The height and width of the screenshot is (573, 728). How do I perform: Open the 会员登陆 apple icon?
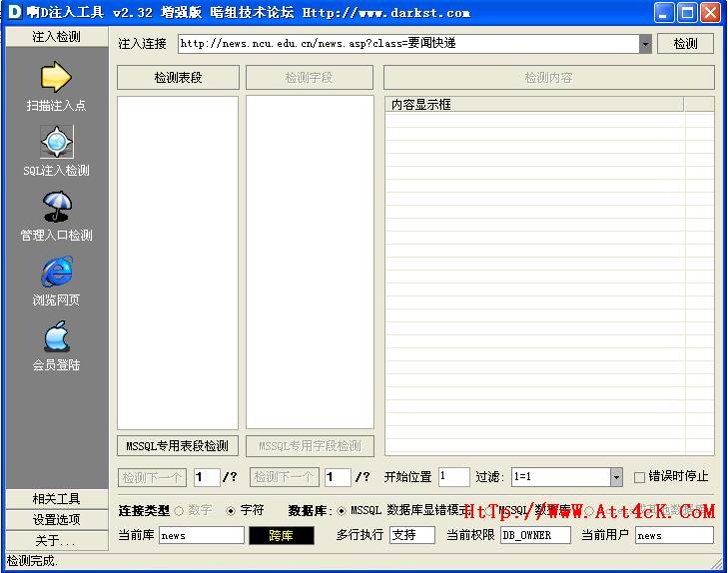pyautogui.click(x=56, y=336)
